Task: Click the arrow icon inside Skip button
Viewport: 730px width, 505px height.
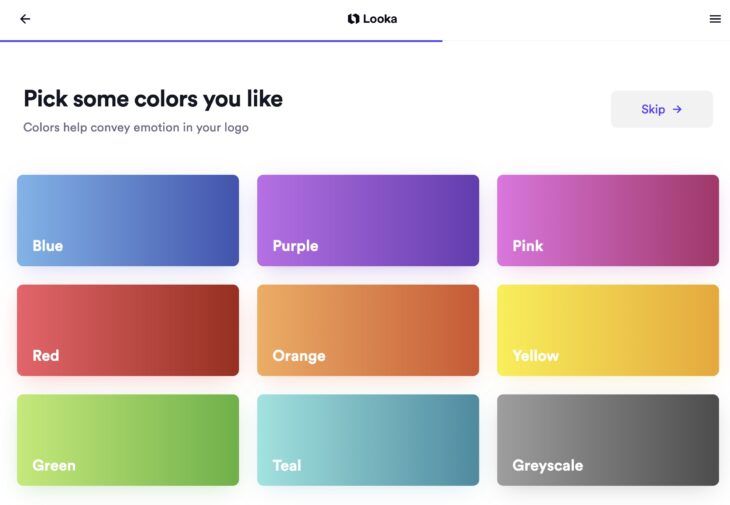Action: tap(677, 109)
